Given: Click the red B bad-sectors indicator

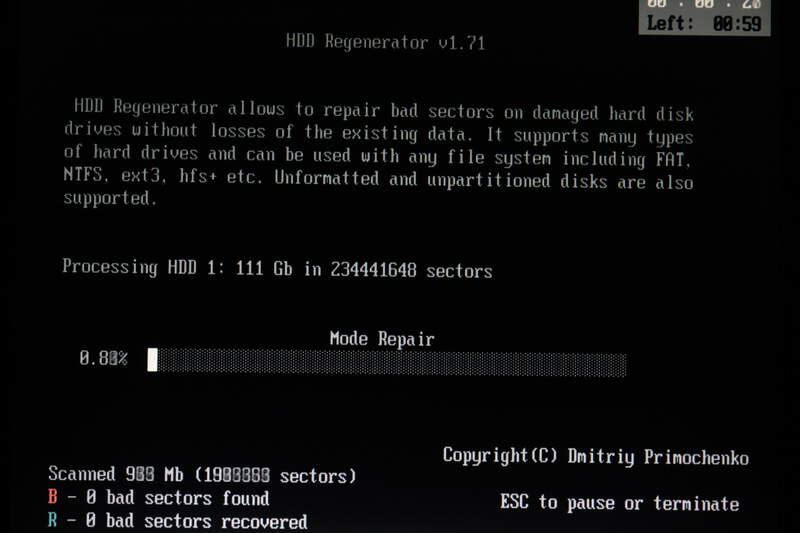Looking at the screenshot, I should [x=53, y=496].
